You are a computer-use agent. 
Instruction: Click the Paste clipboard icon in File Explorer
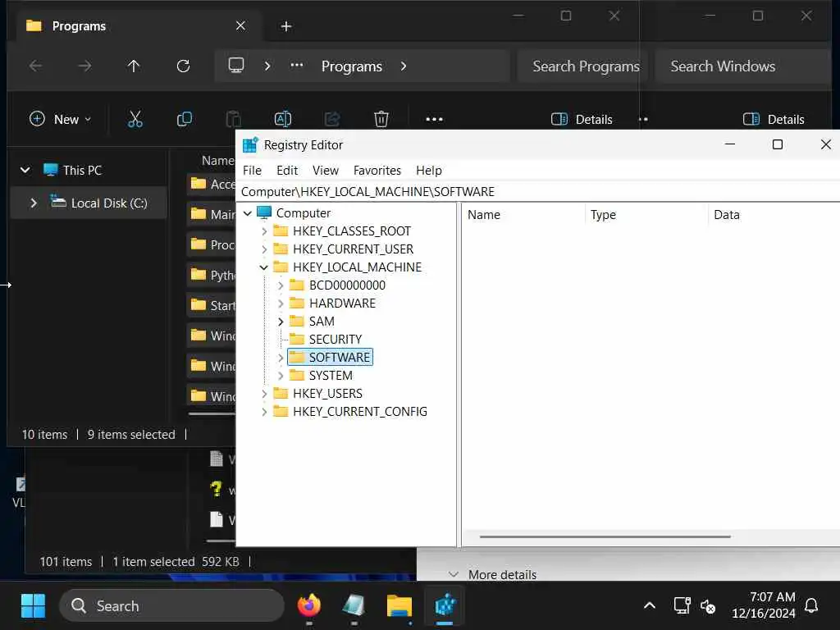234,119
